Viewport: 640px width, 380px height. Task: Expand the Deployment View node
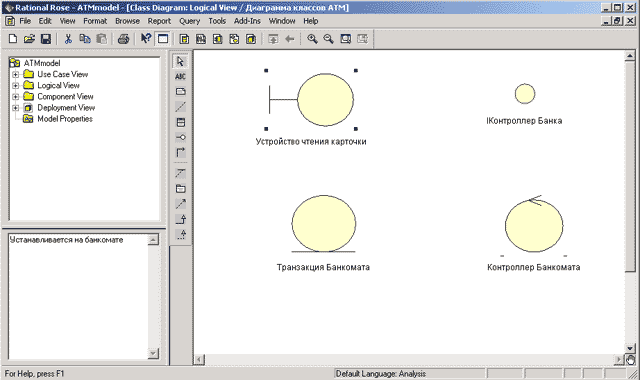click(16, 108)
